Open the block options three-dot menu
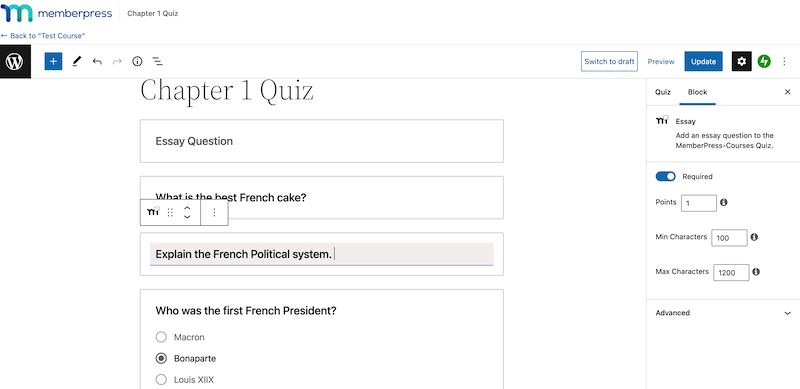This screenshot has height=389, width=800. pyautogui.click(x=214, y=212)
